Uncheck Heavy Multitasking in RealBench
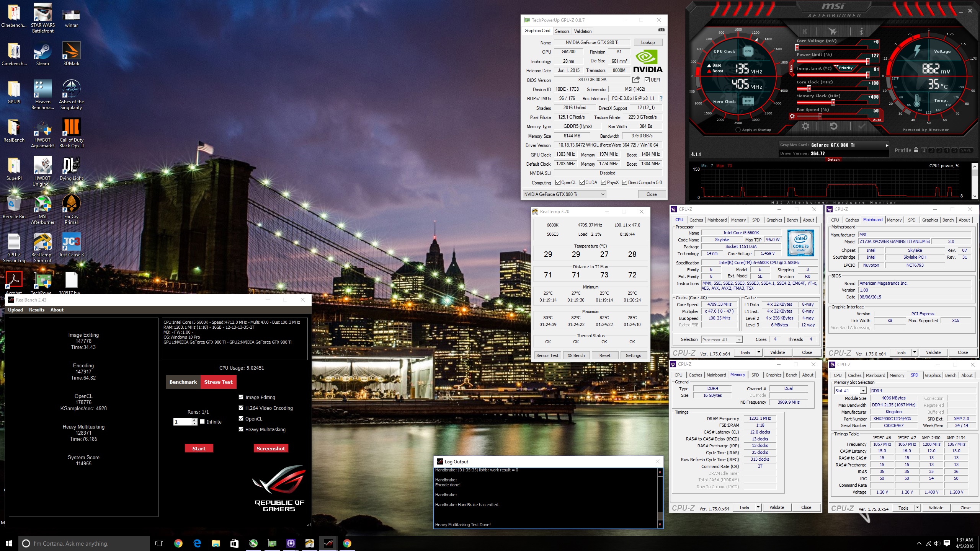This screenshot has height=551, width=980. (241, 429)
